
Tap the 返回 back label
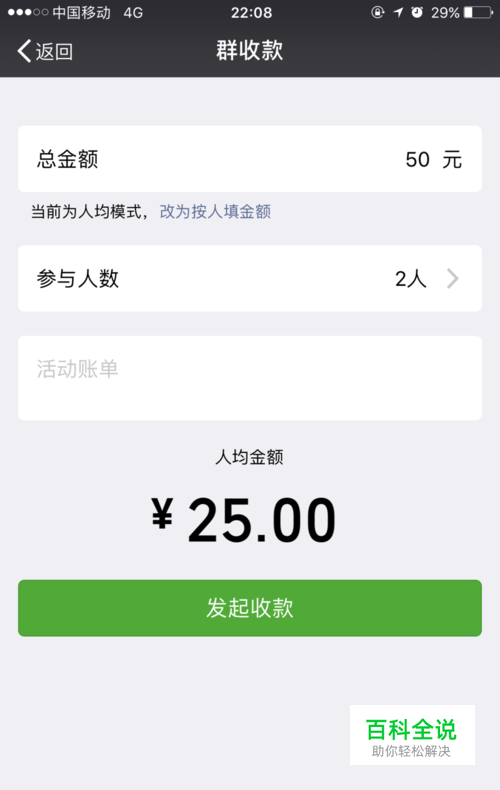tap(54, 51)
